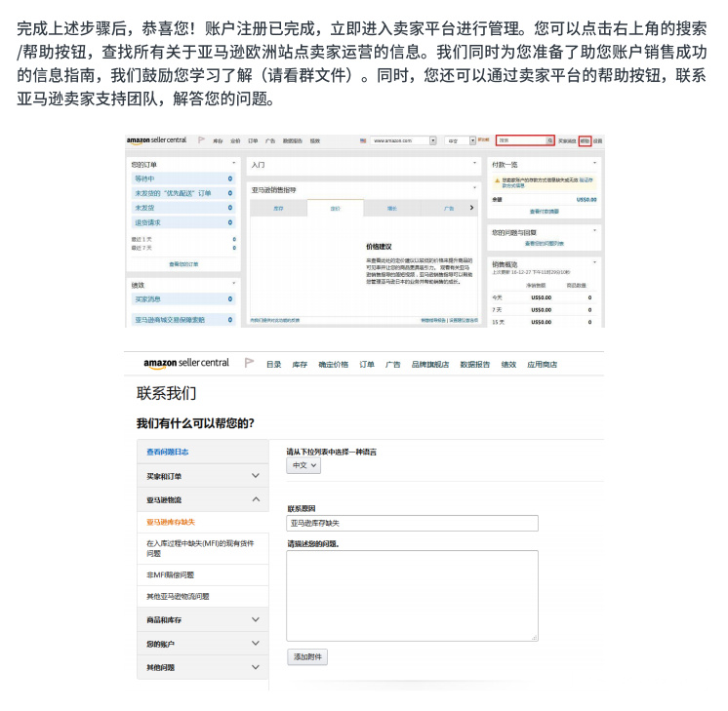Screen dimensions: 728x711
Task: Open 品牌旗舰店 menu on the 联系我们 page
Action: click(x=430, y=365)
